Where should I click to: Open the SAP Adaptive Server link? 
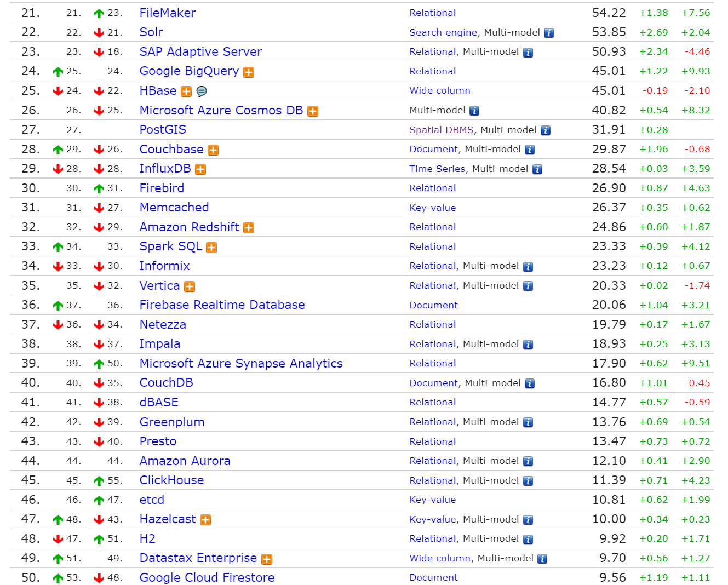coord(200,51)
